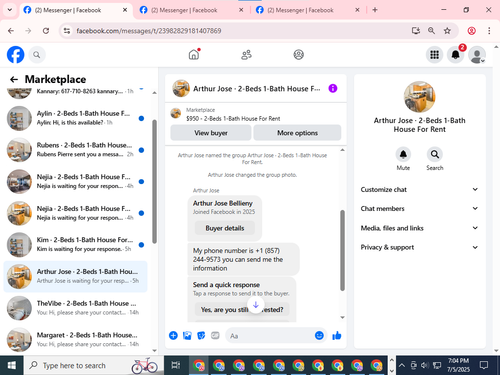
Task: Reload the page
Action: pos(46,31)
